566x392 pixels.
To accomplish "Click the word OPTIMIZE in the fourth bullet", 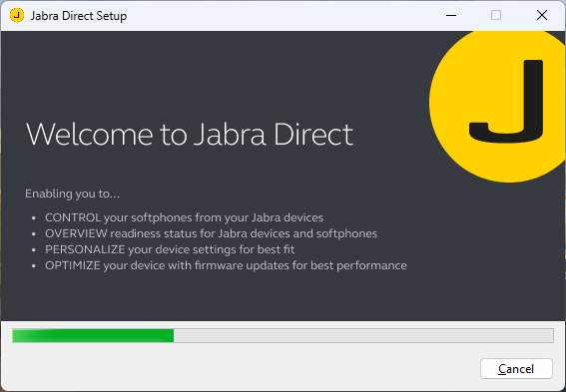I will 73,265.
